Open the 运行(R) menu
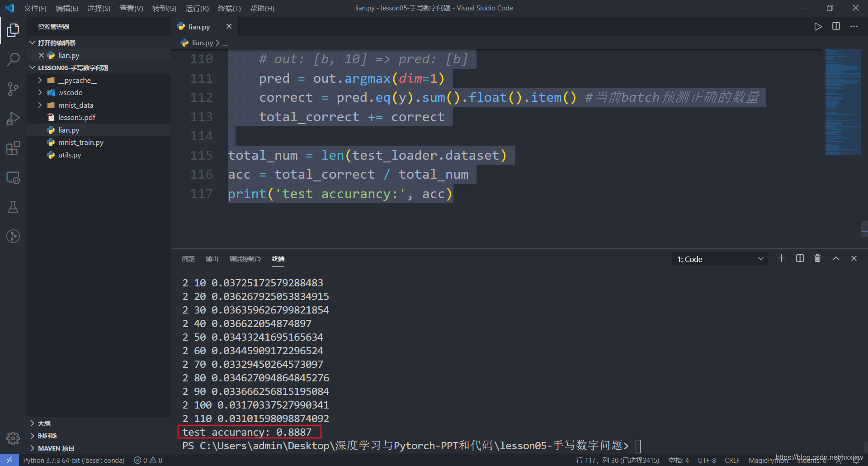 pos(197,8)
